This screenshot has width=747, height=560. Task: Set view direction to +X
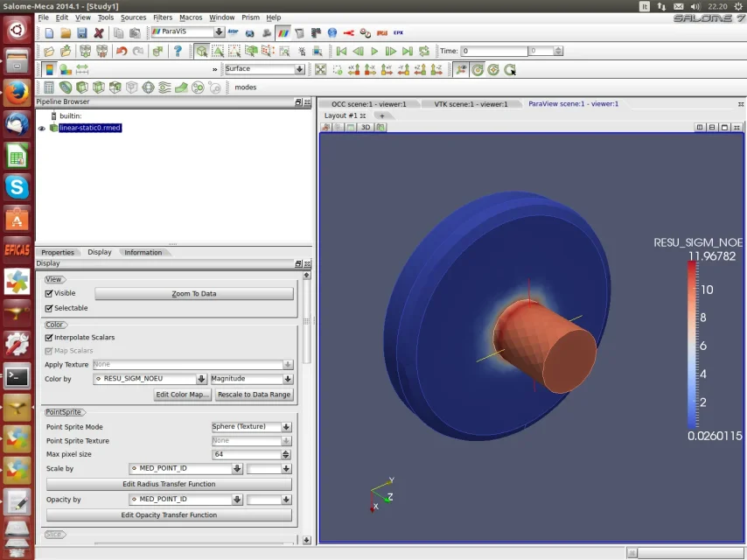pos(354,70)
